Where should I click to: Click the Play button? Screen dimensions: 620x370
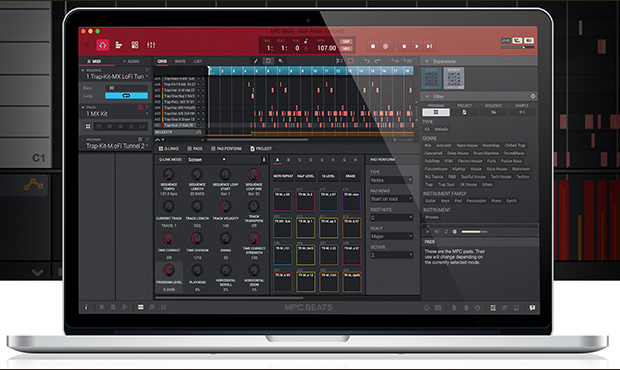(416, 46)
